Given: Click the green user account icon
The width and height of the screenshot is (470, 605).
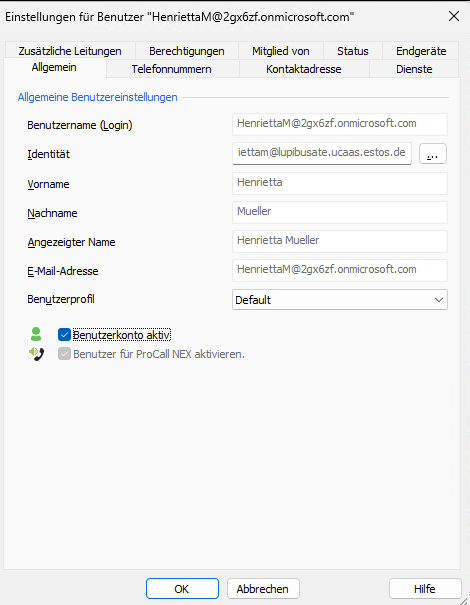Looking at the screenshot, I should [x=36, y=334].
